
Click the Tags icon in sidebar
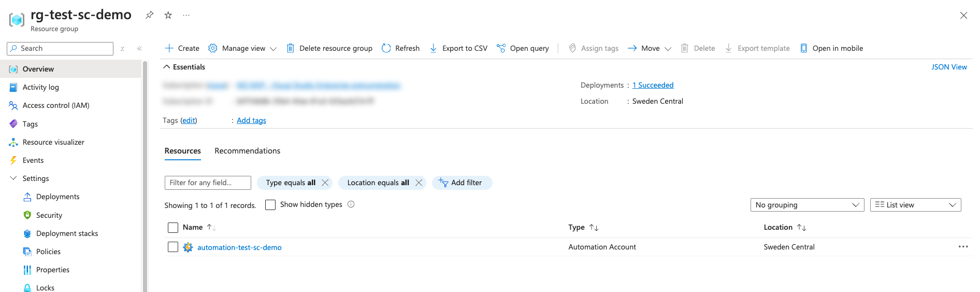13,124
